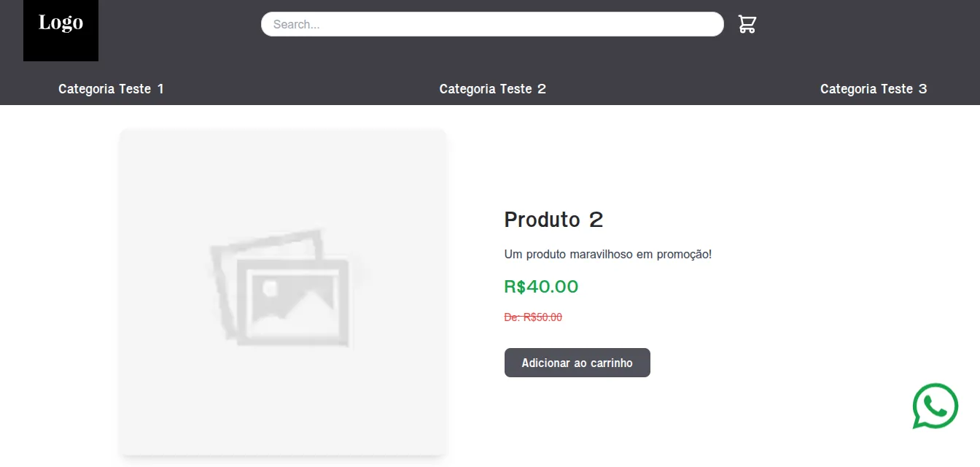Screen dimensions: 980x467
Task: Open Categoria Teste 2
Action: point(492,88)
